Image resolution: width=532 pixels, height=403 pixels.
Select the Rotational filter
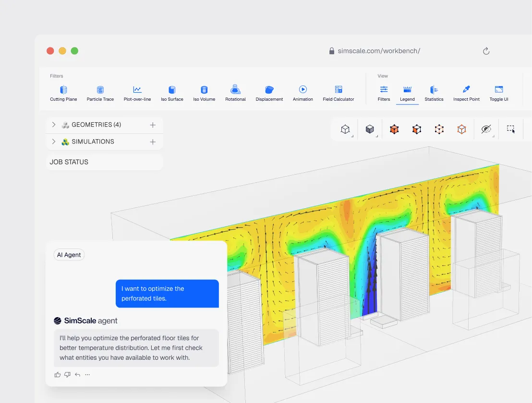pos(235,94)
